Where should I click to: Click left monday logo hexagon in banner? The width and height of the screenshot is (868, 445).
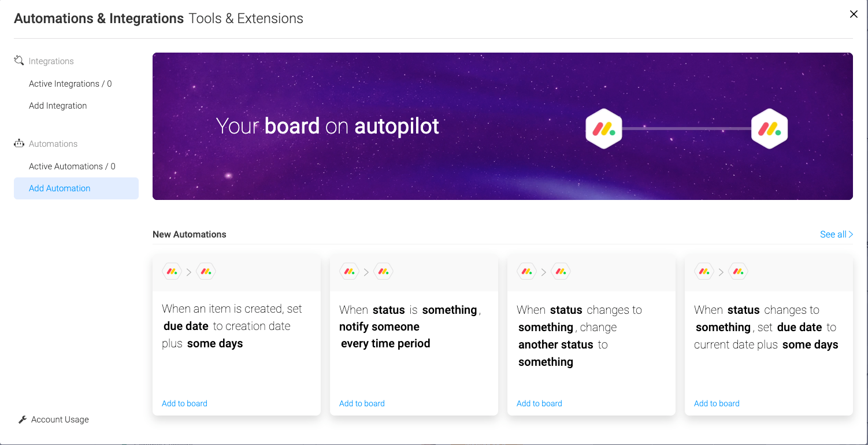tap(604, 128)
